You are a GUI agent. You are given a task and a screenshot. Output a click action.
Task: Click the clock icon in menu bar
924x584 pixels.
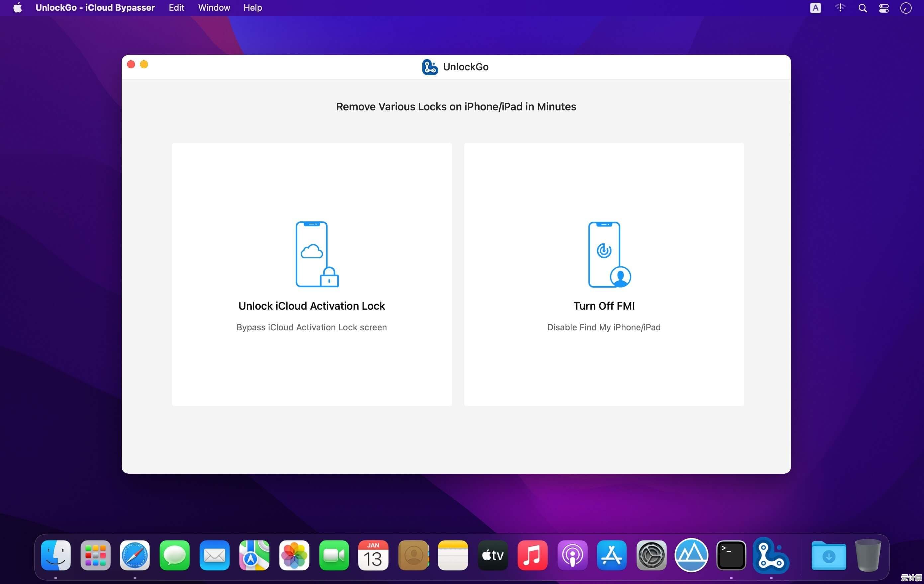(906, 8)
